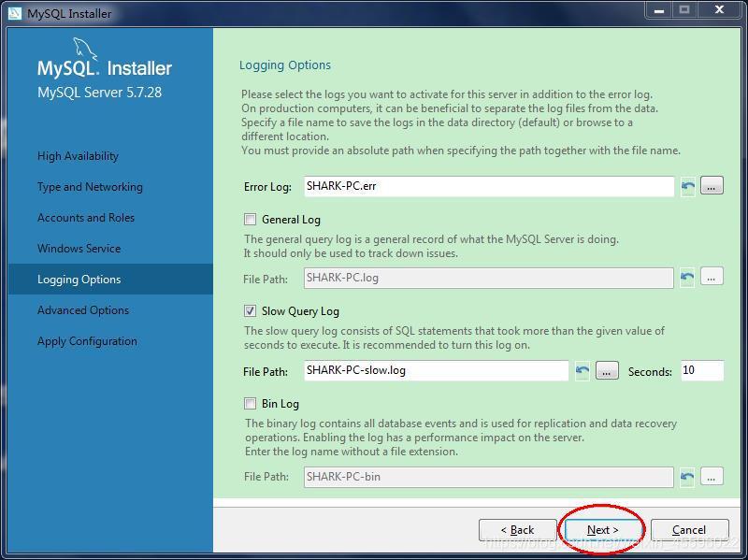Revert the Slow Query Log file path
The height and width of the screenshot is (560, 748).
pyautogui.click(x=582, y=370)
